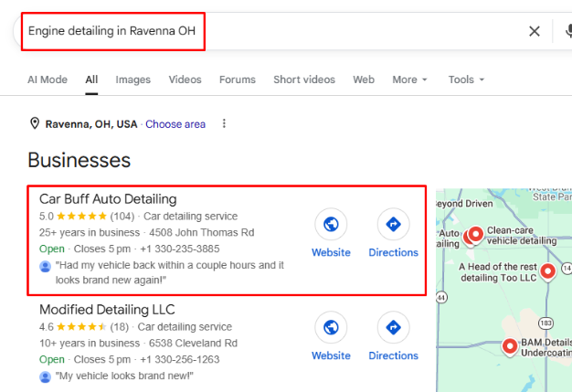Click the 4.6 star rating of Modified Detailing LLC
This screenshot has width=572, height=392.
[81, 327]
